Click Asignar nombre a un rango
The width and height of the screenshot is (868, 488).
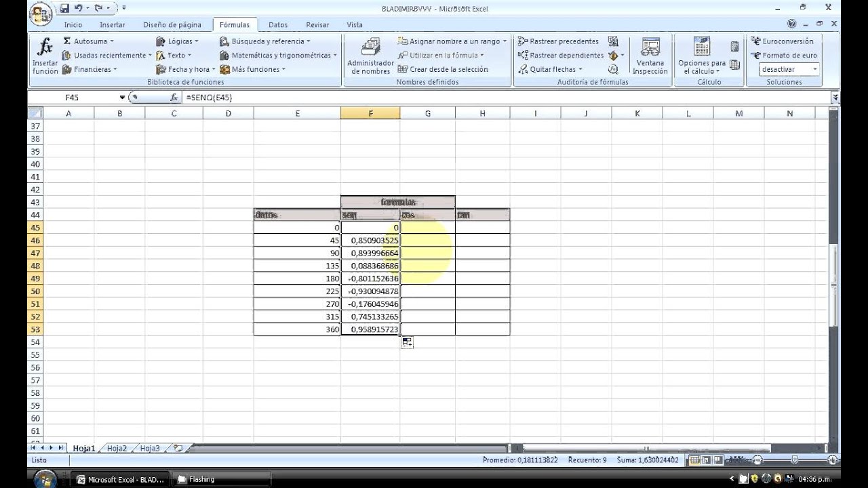tap(452, 41)
